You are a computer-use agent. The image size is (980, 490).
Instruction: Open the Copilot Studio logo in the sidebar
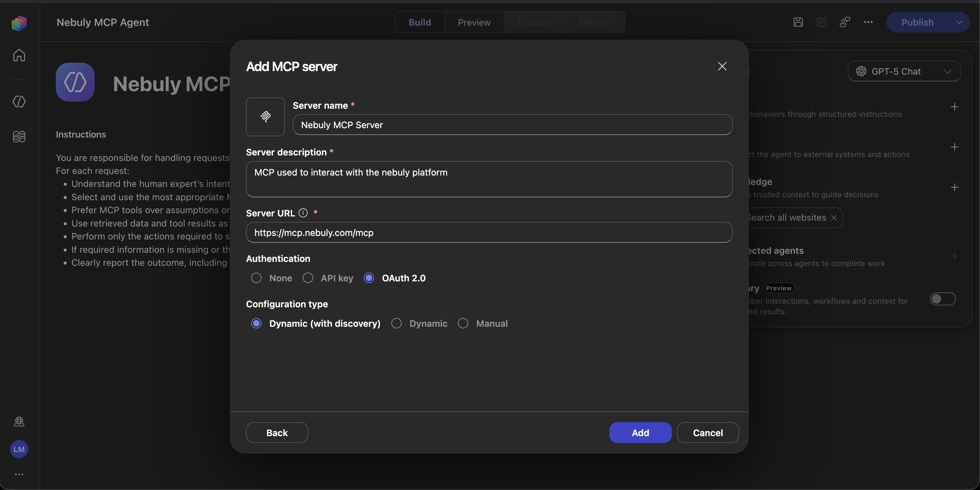19,23
